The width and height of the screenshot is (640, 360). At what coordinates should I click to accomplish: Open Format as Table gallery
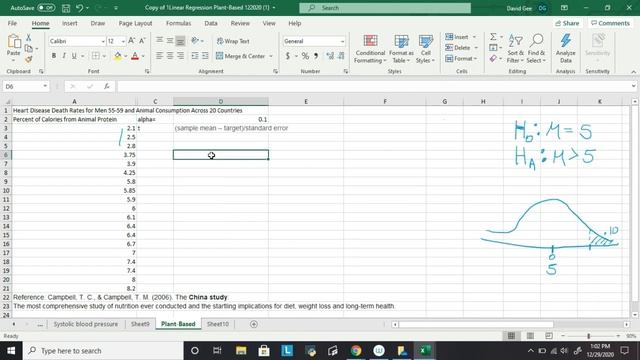tap(401, 49)
